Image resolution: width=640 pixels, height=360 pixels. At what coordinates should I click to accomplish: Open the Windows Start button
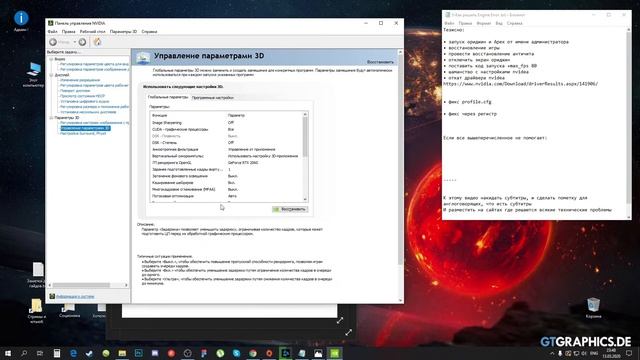pos(8,353)
